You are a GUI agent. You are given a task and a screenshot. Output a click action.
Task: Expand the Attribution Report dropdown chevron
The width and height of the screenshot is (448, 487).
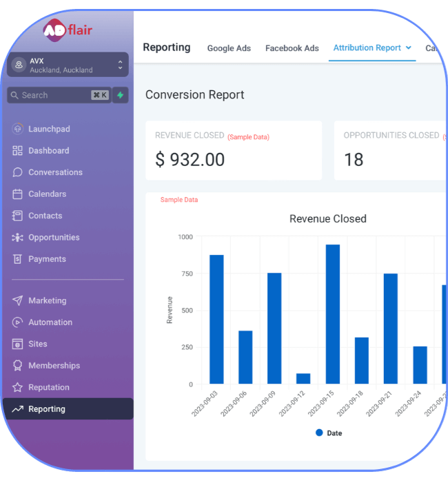409,48
